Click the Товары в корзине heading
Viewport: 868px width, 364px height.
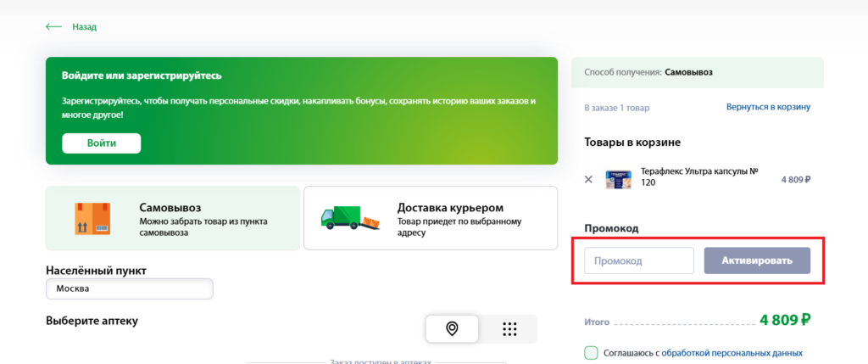pyautogui.click(x=632, y=143)
